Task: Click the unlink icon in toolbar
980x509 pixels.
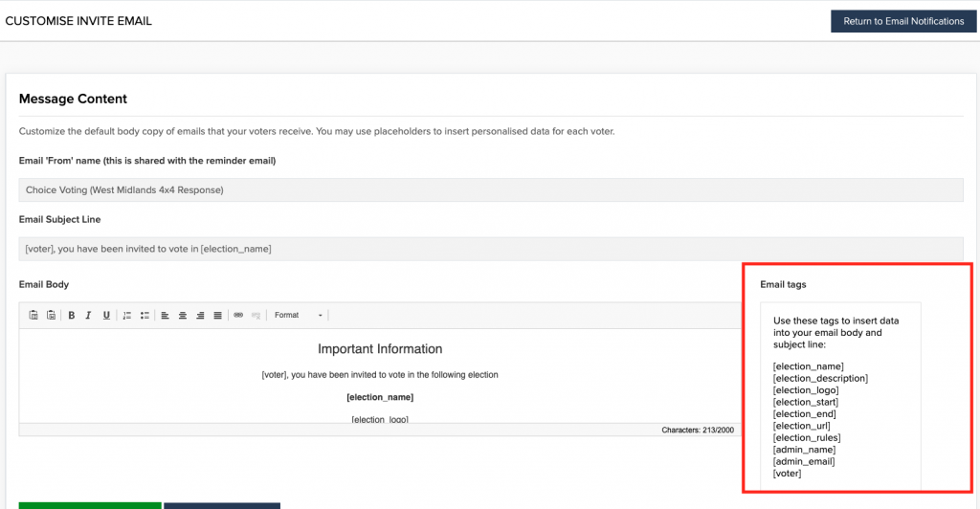Action: [256, 316]
